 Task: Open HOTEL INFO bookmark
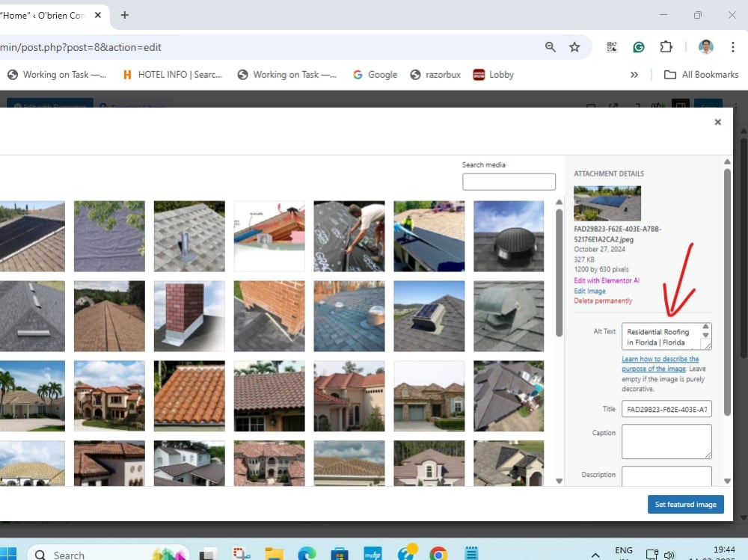172,75
